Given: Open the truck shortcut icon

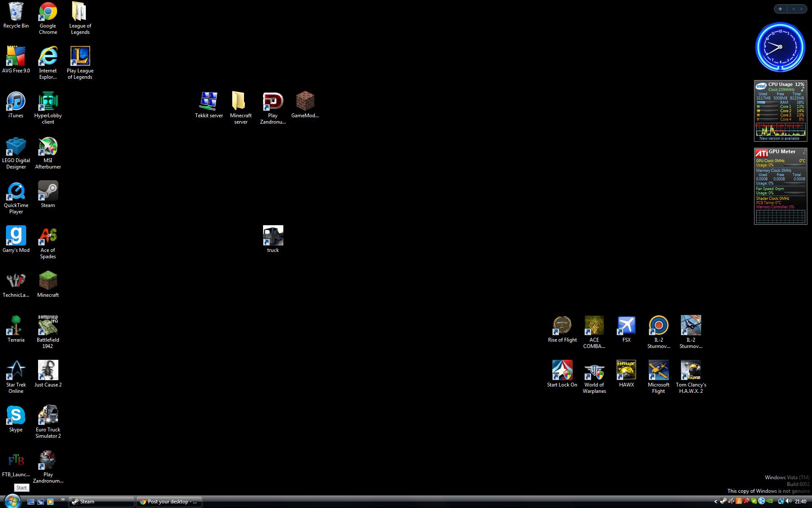Looking at the screenshot, I should point(273,240).
